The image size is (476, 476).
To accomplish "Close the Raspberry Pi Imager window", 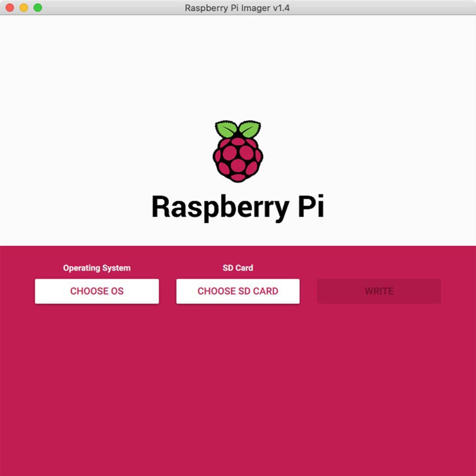I will 10,8.
